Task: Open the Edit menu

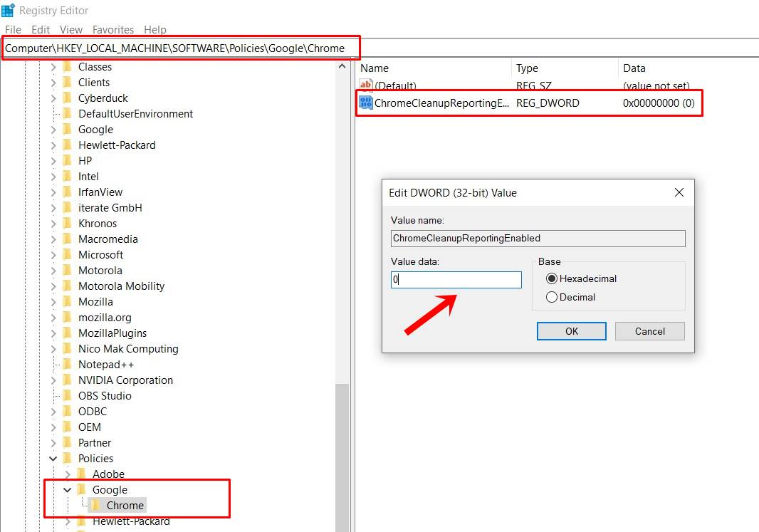Action: (x=41, y=29)
